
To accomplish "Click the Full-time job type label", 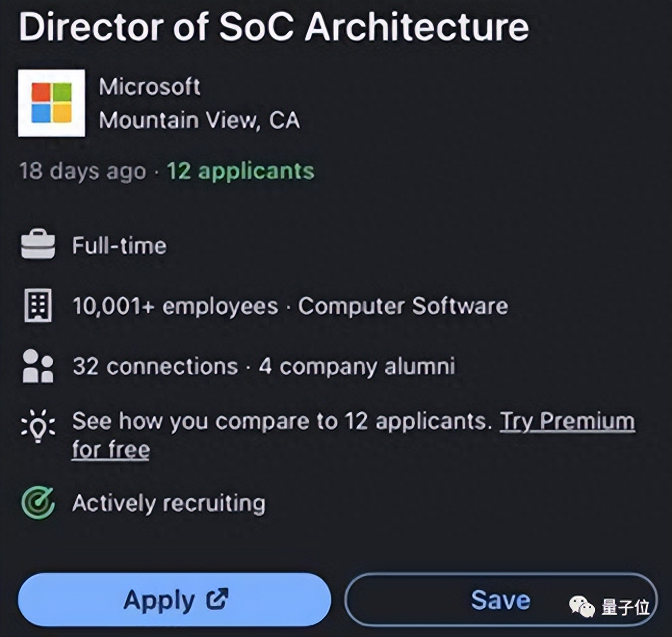I will [x=119, y=246].
